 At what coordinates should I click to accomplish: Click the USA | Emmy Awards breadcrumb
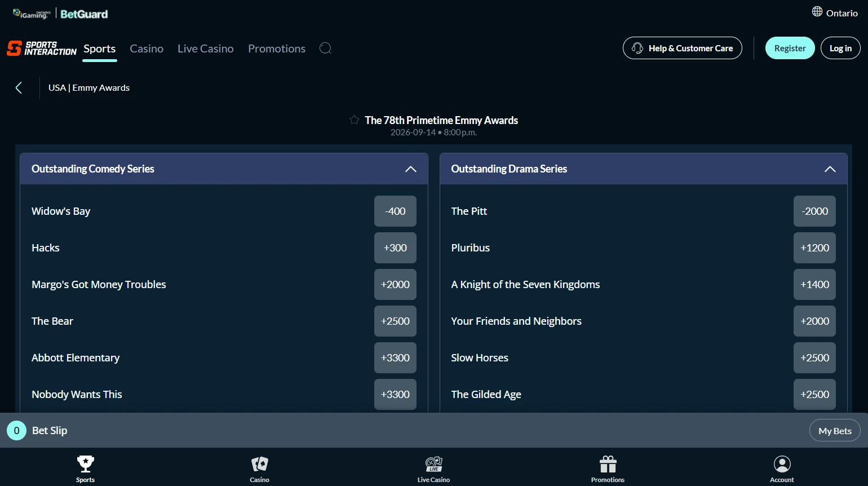(89, 88)
